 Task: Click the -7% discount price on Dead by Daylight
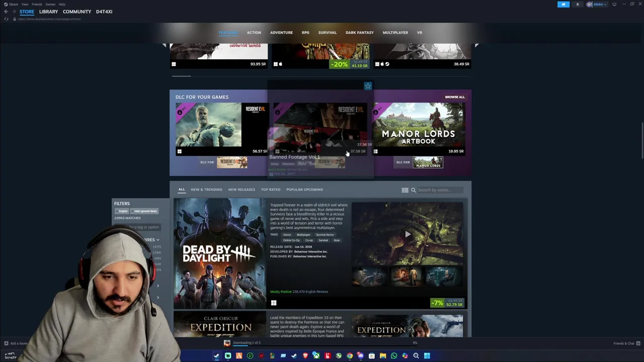[447, 303]
